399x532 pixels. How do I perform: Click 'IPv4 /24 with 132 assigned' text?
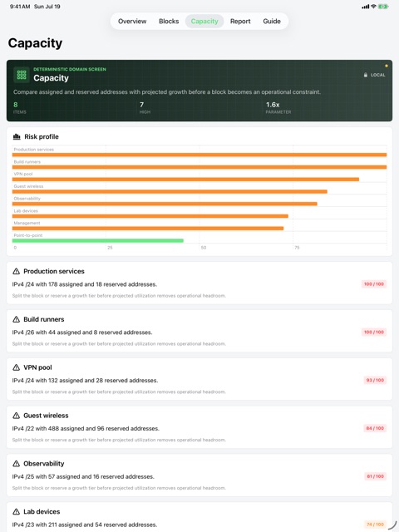(x=85, y=381)
